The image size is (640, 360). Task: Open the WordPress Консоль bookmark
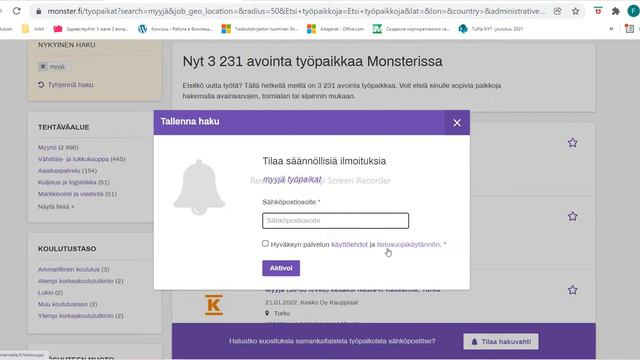point(176,29)
